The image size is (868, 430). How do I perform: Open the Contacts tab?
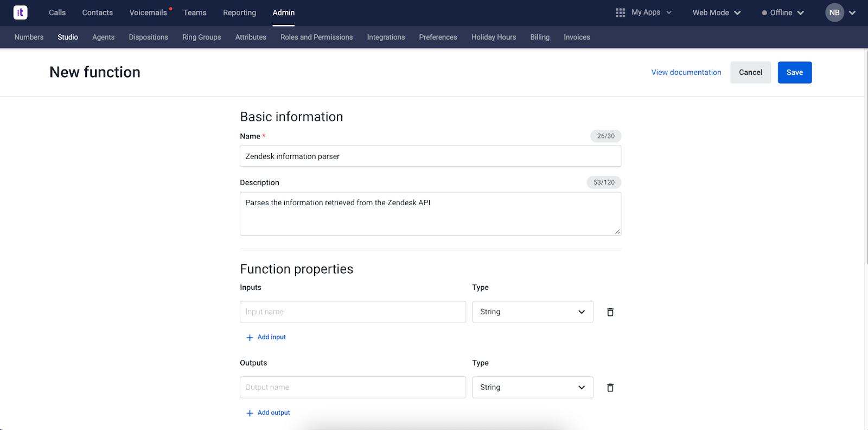98,12
